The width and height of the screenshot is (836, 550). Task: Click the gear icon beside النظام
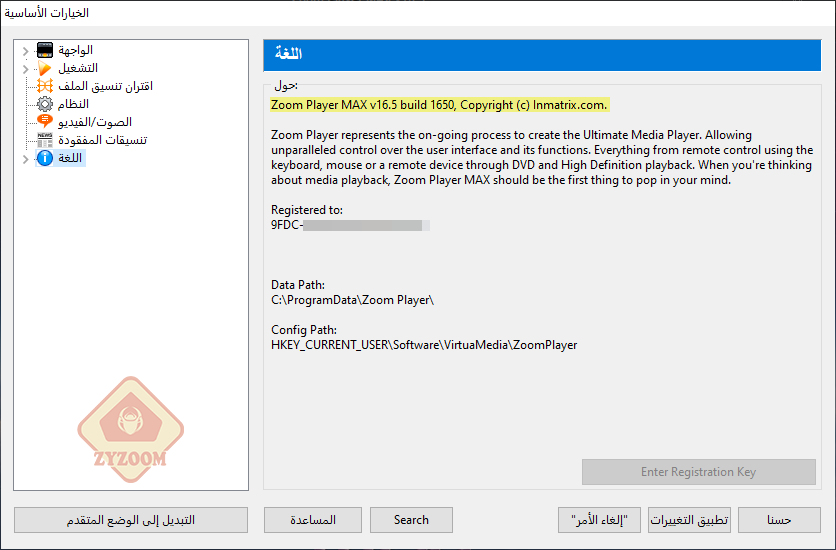(x=45, y=104)
